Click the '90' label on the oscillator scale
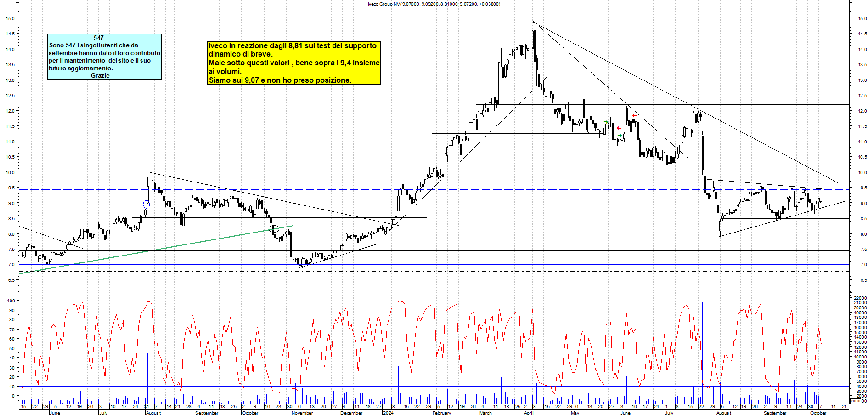 point(11,310)
